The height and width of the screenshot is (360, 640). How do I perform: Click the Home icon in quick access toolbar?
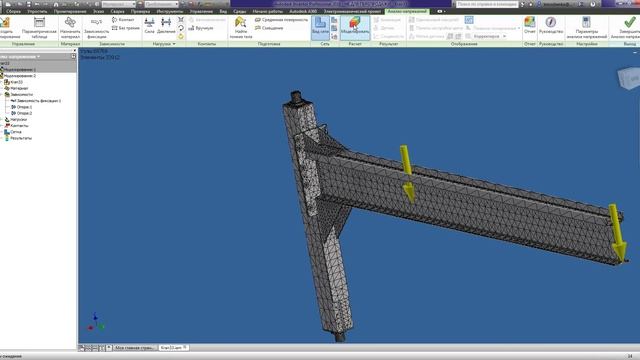56,4
